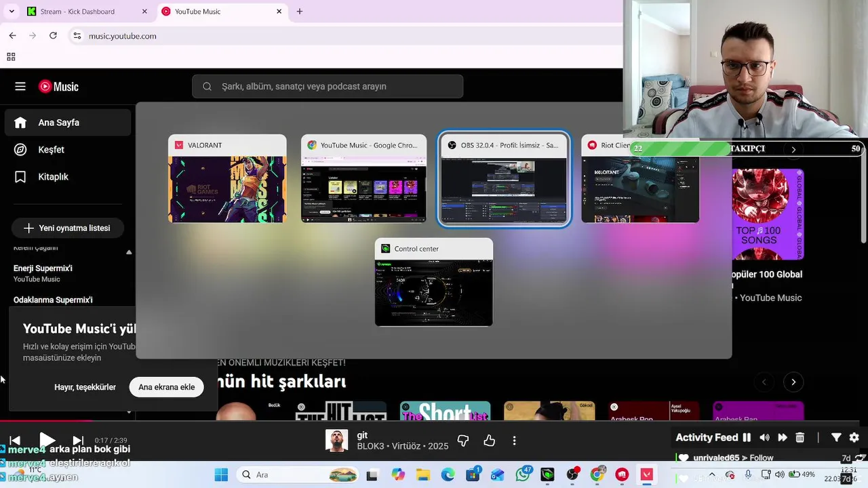Open Google Chrome from the taskbar

(x=597, y=475)
